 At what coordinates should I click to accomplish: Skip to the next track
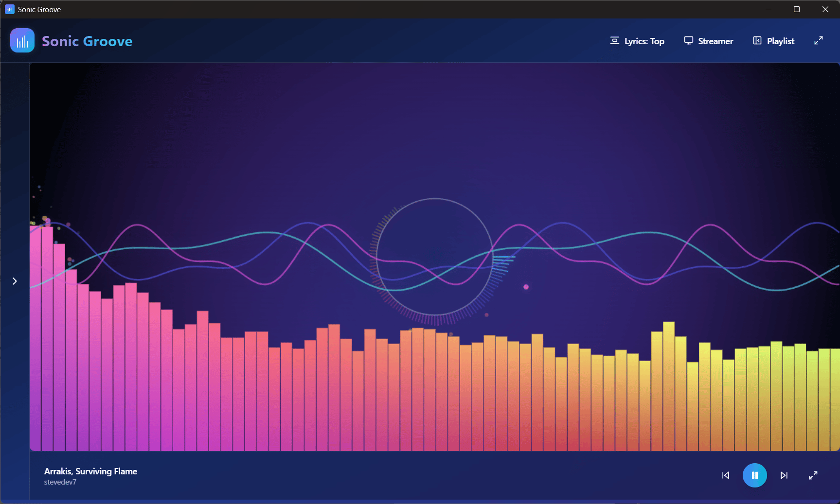[784, 475]
